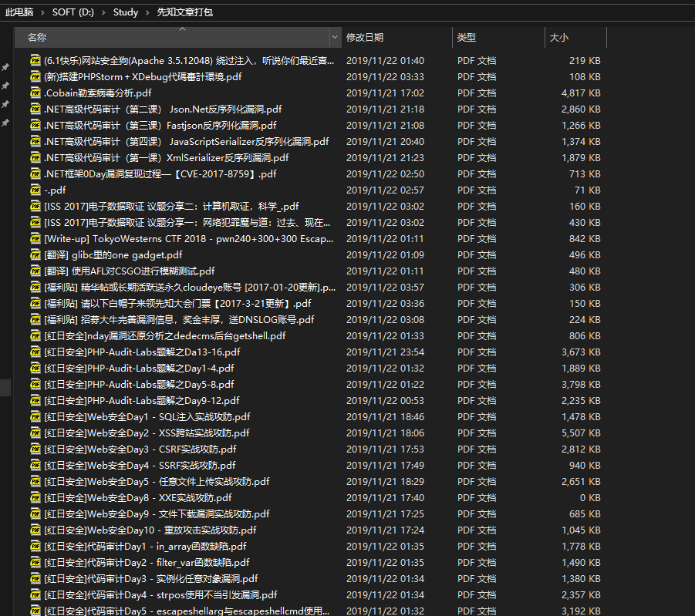Click the [福利贴] 招募大牛完善漏洞信息 file name

[179, 319]
